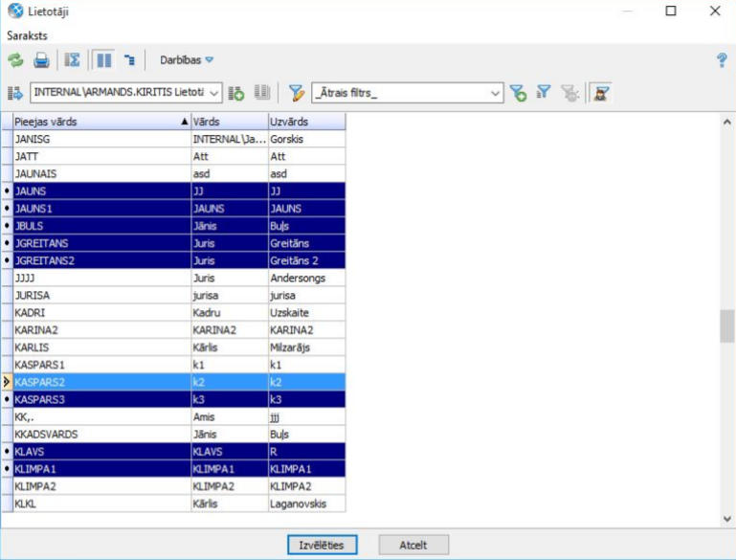Click the JGREITANS access name cell
Viewport: 736px width, 560px height.
(x=101, y=243)
